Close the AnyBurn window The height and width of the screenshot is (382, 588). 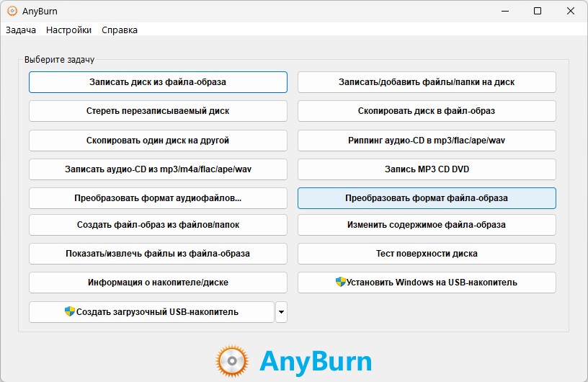pyautogui.click(x=571, y=11)
